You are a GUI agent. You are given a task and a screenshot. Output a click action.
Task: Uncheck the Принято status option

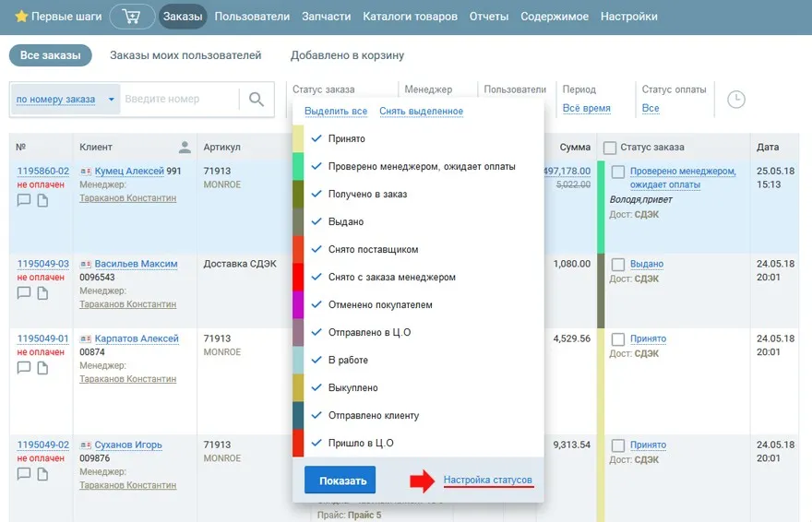click(316, 138)
